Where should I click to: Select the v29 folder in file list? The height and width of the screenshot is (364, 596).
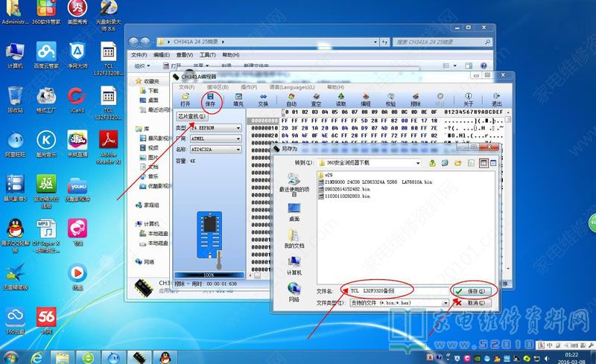click(x=326, y=175)
